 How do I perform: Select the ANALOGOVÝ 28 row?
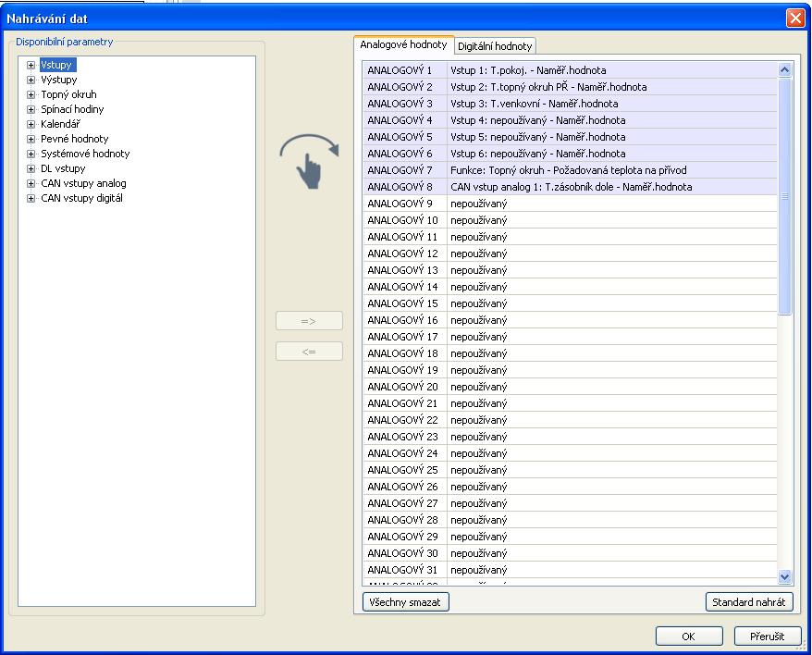tap(571, 520)
